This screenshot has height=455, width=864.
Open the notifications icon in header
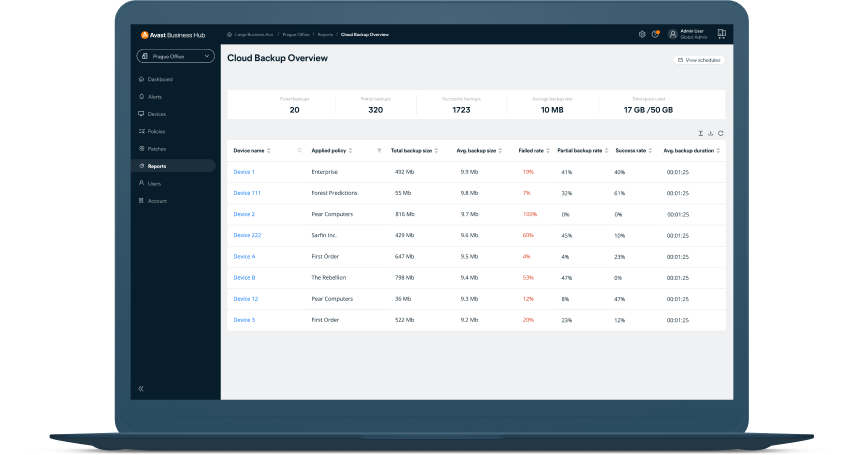point(655,34)
